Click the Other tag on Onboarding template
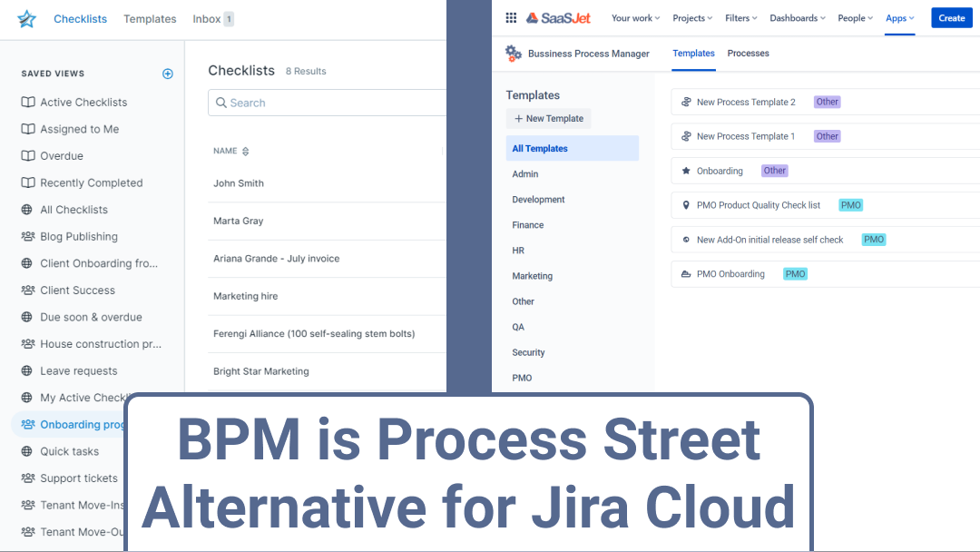The height and width of the screenshot is (552, 980). (x=774, y=171)
